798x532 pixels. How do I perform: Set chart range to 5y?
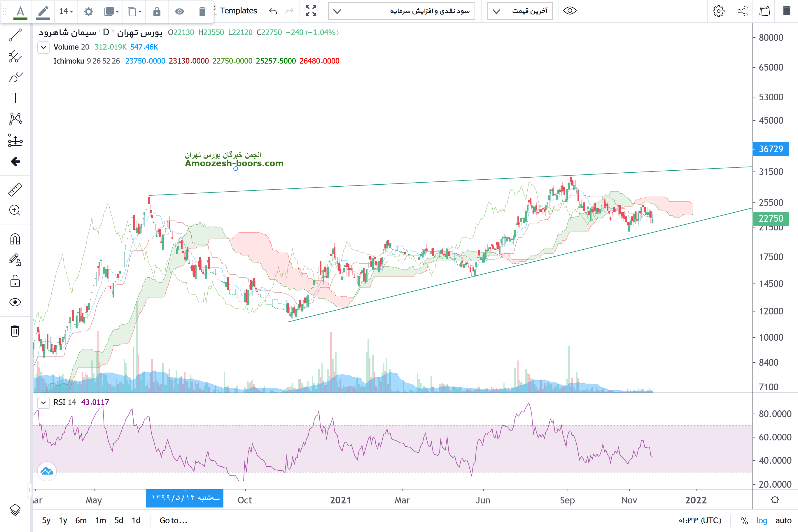click(x=46, y=520)
